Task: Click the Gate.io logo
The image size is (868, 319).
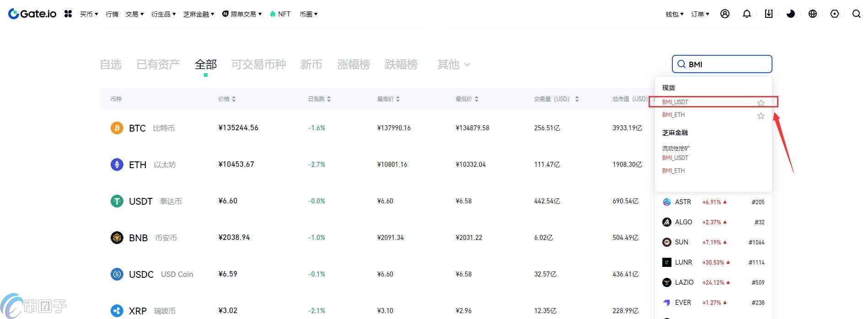Action: [x=32, y=14]
